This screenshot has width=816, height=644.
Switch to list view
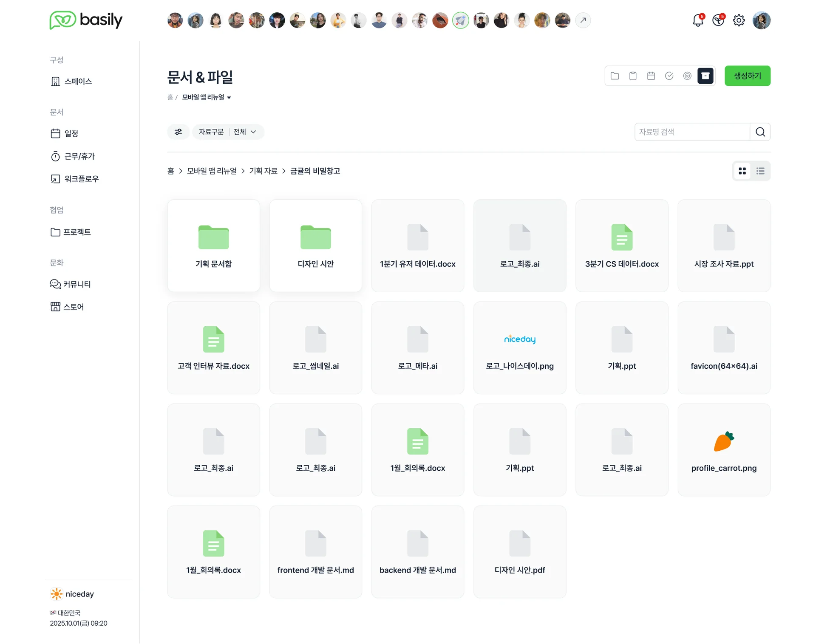(x=760, y=171)
